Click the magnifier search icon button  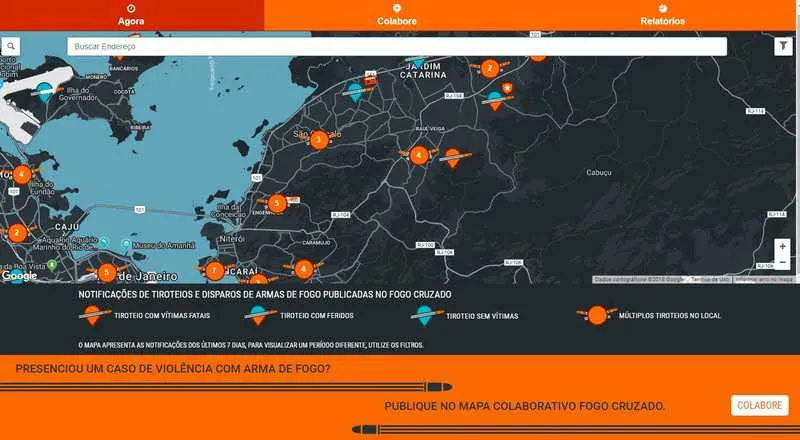pos(11,46)
